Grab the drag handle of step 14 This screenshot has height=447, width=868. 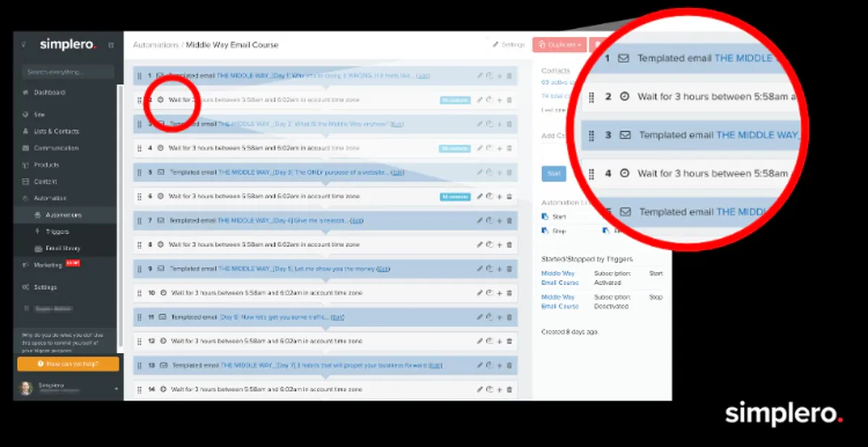coord(140,389)
